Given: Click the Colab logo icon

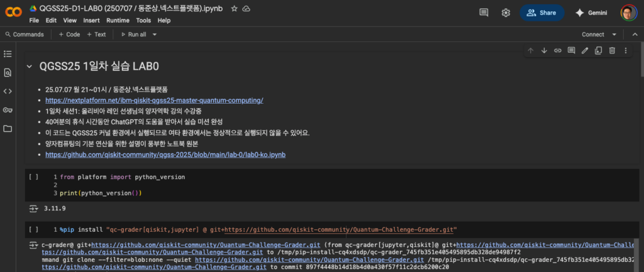Looking at the screenshot, I should pyautogui.click(x=14, y=13).
